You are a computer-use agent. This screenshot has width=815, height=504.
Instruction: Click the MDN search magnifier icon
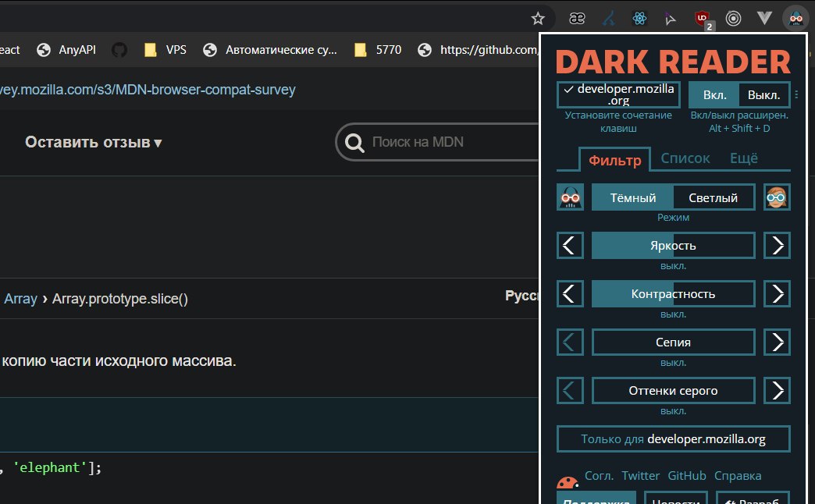click(x=354, y=142)
